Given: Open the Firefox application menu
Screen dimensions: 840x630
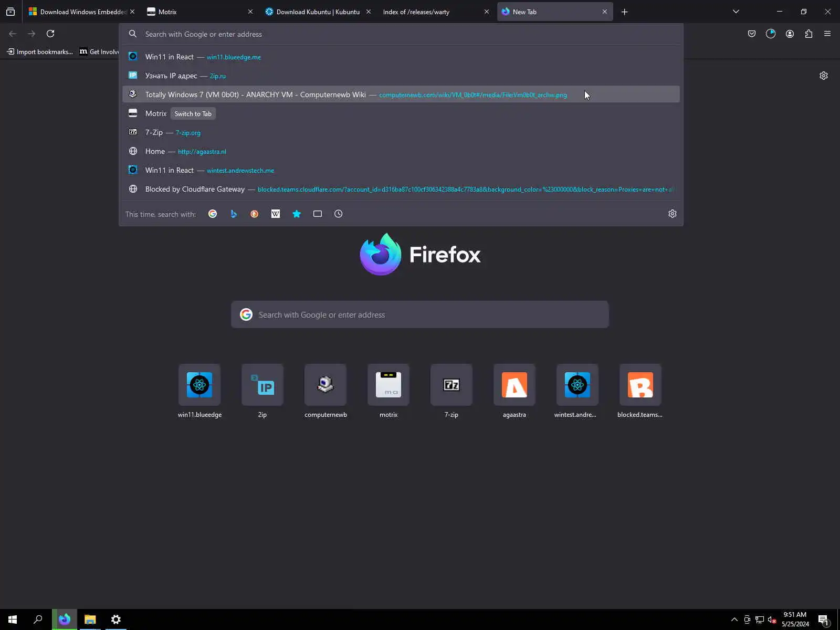Looking at the screenshot, I should (827, 34).
